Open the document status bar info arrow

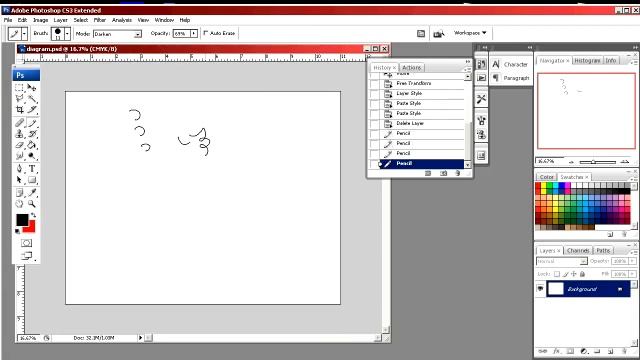pos(140,338)
